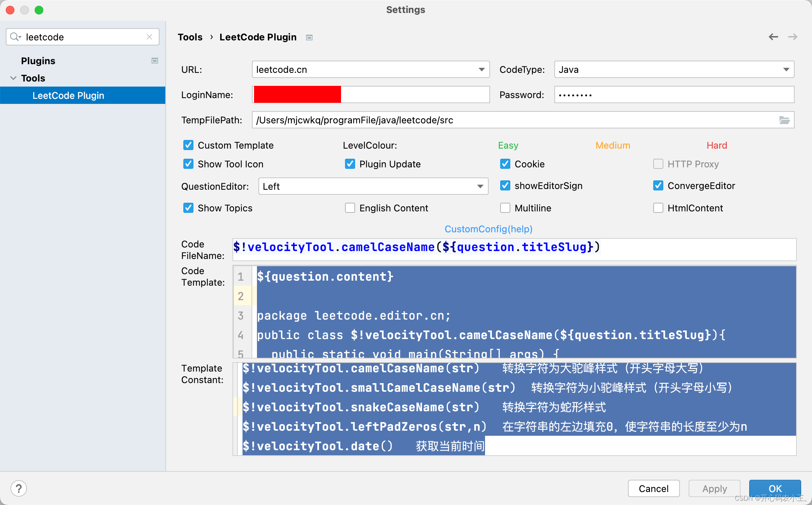Enable HtmlContent checkbox
The width and height of the screenshot is (812, 505).
[658, 208]
